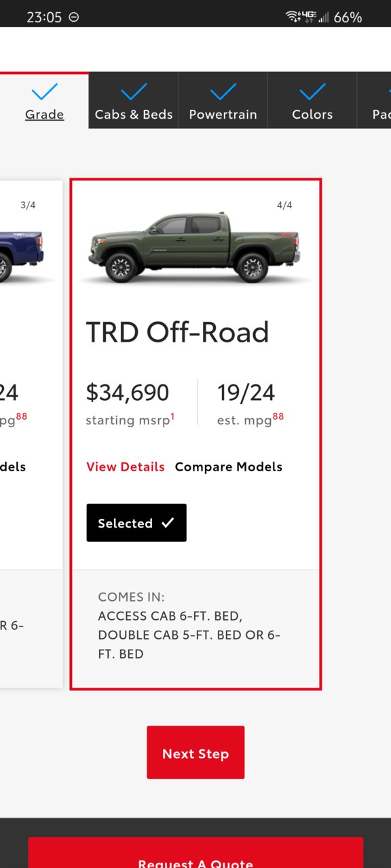The height and width of the screenshot is (868, 391).
Task: Click Compare Models link
Action: pyautogui.click(x=229, y=467)
